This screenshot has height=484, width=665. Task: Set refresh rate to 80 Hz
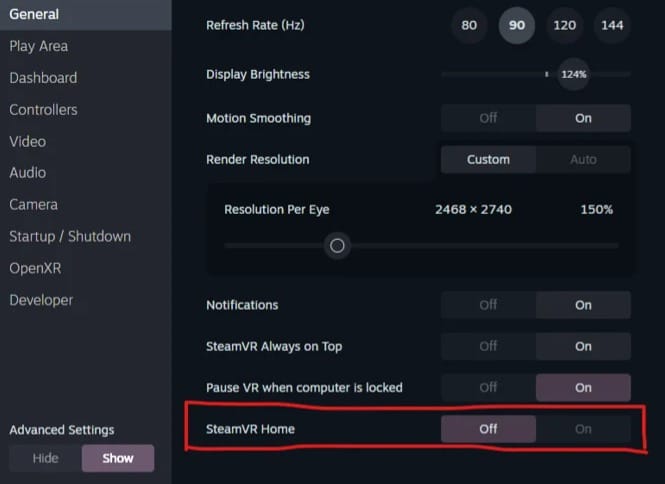tap(469, 25)
